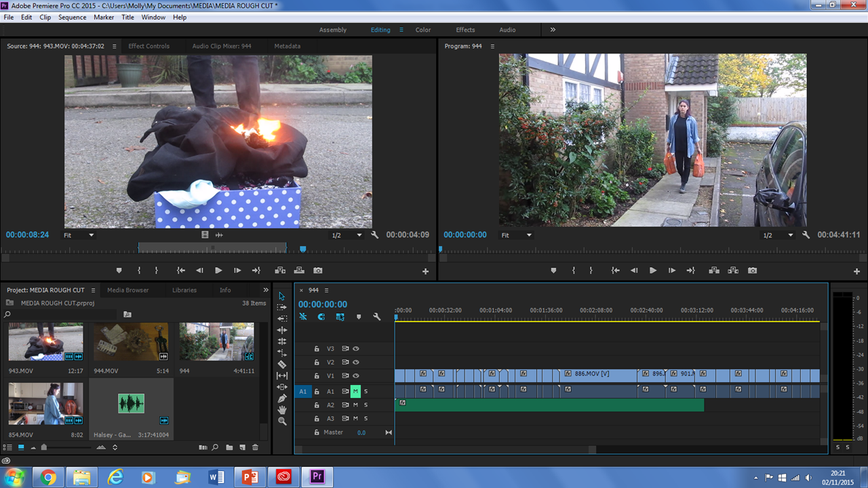Select the Rolling Edit tool
The height and width of the screenshot is (488, 868).
[282, 342]
